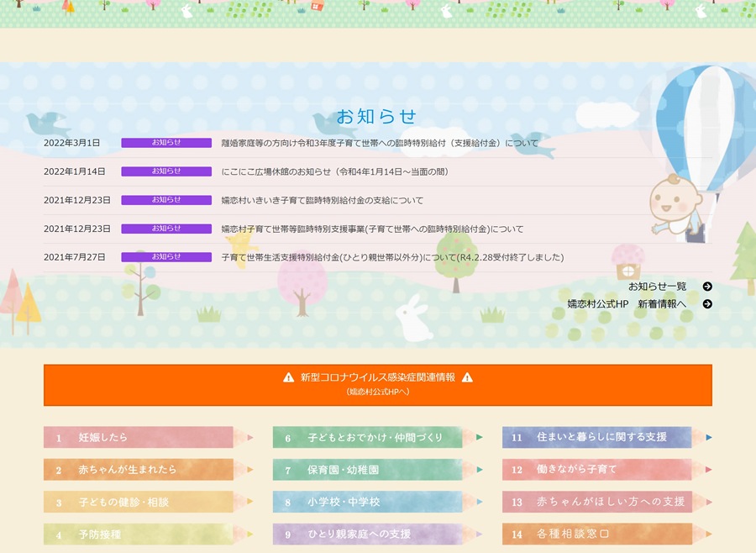This screenshot has height=553, width=756.
Task: Select menu item 7 保育園・幼稚園
Action: (x=368, y=470)
